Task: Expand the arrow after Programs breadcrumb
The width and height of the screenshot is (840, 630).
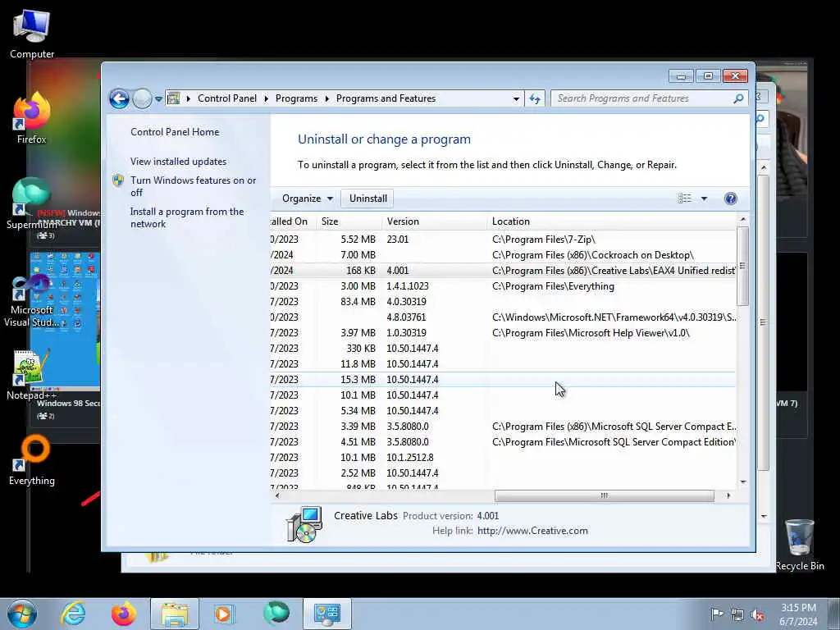Action: 326,98
